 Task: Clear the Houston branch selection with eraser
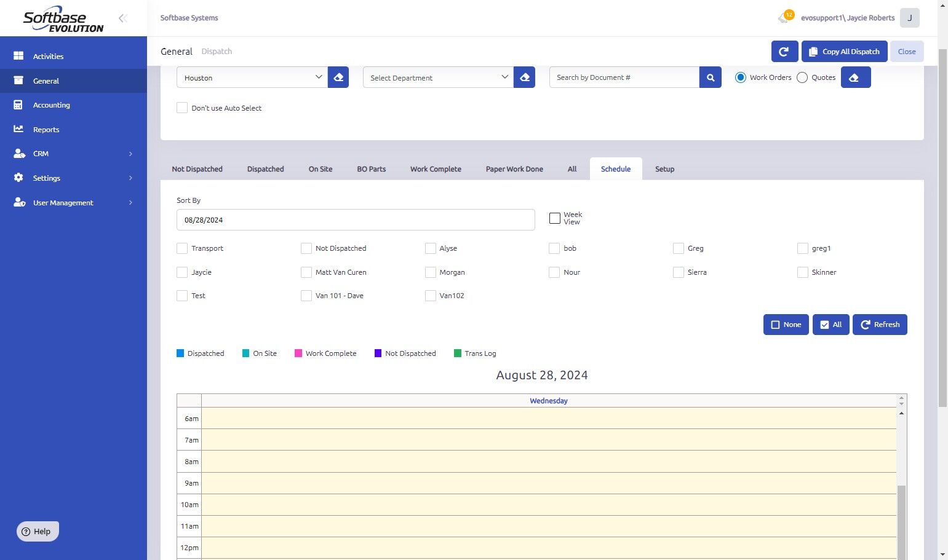pos(338,77)
